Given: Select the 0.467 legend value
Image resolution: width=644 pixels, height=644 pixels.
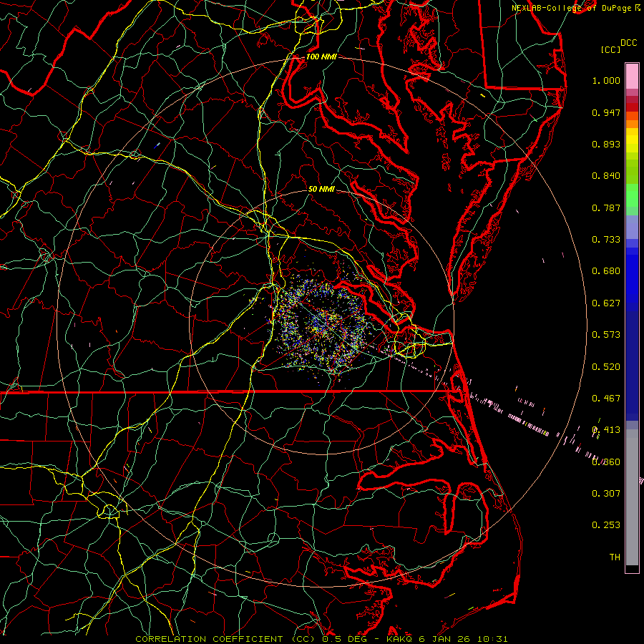Looking at the screenshot, I should [x=606, y=399].
